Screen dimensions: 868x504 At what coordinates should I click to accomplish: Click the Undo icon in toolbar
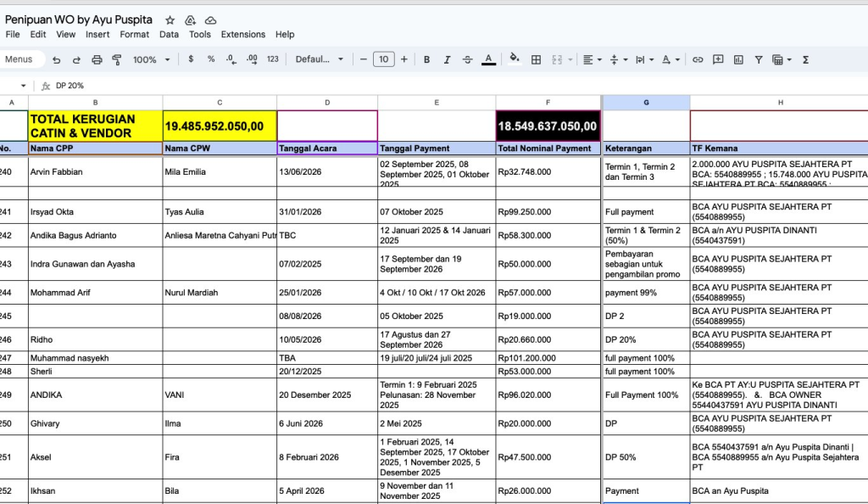[x=57, y=59]
